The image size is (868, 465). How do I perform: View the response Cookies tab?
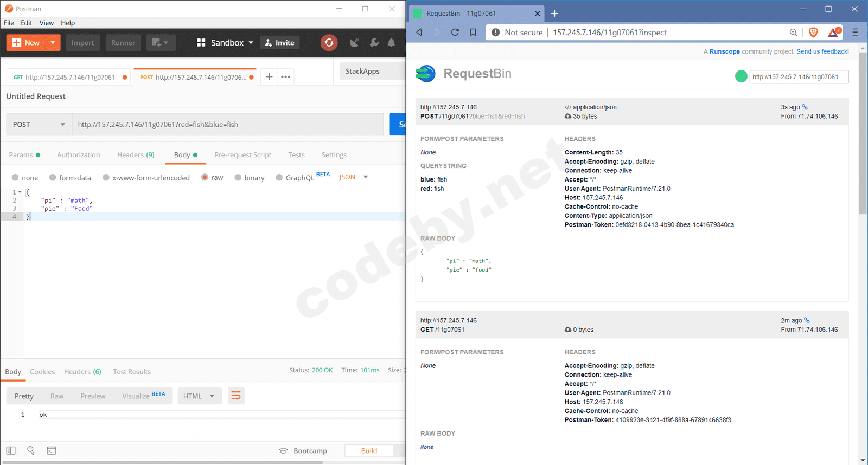(x=42, y=371)
